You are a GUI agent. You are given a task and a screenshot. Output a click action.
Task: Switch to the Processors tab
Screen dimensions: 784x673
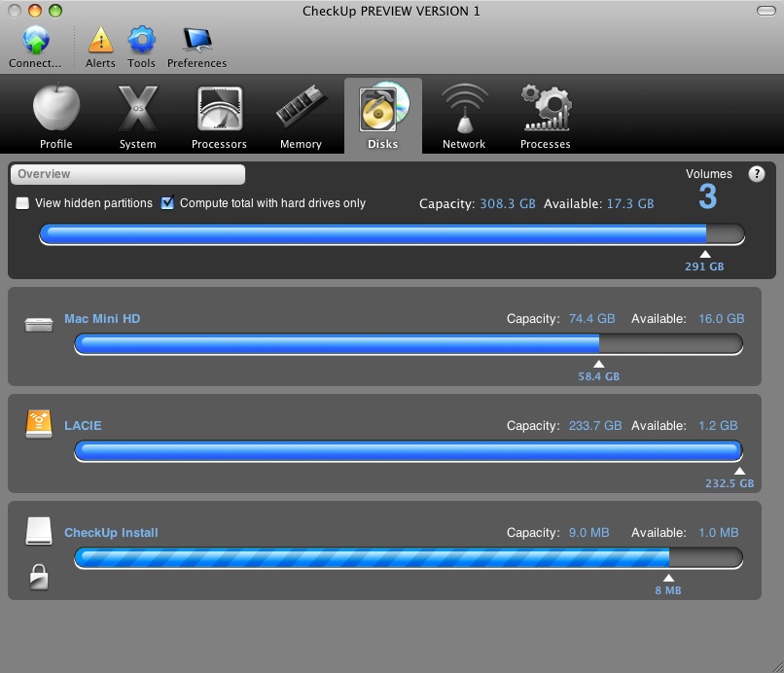[219, 116]
